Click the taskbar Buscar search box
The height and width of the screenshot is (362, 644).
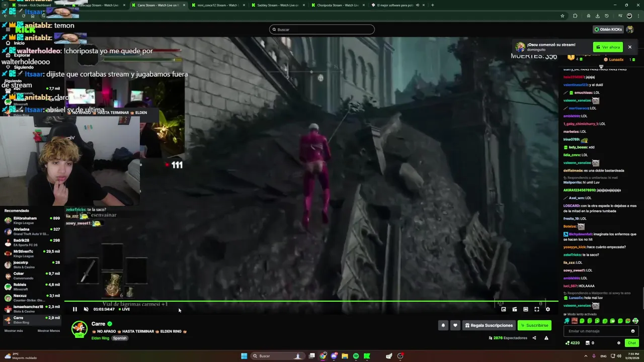coord(278,356)
